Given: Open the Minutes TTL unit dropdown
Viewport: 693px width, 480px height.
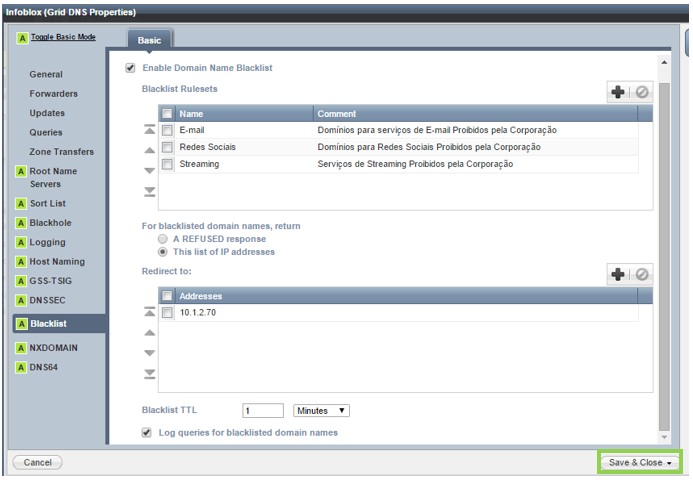Looking at the screenshot, I should coord(321,411).
